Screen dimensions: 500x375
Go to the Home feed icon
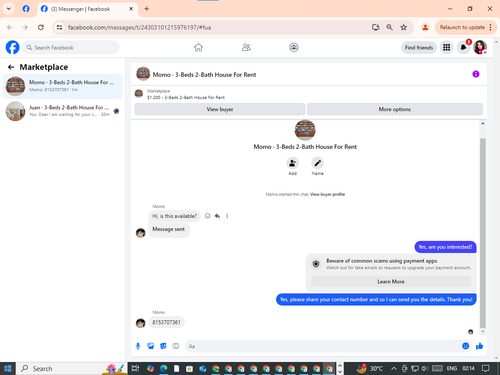198,47
